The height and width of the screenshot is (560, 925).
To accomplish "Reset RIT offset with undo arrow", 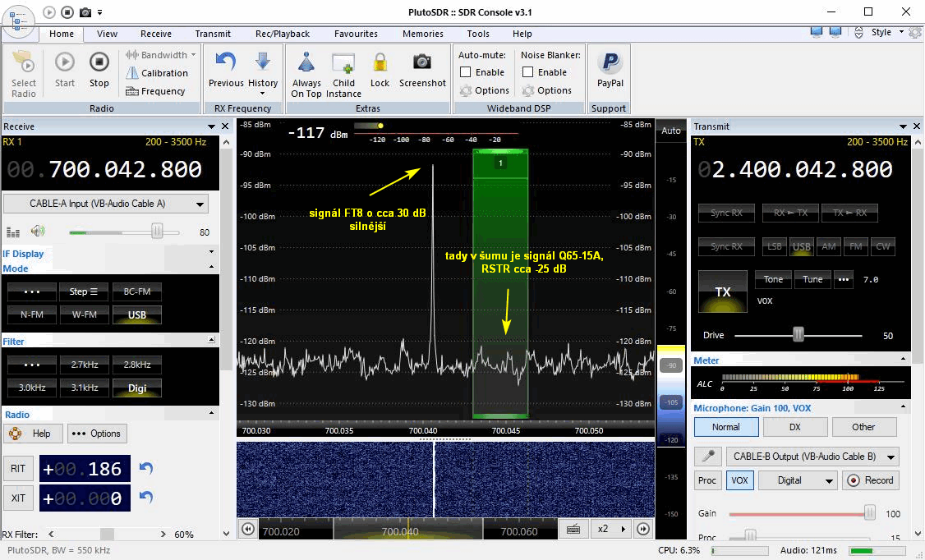I will (x=146, y=468).
